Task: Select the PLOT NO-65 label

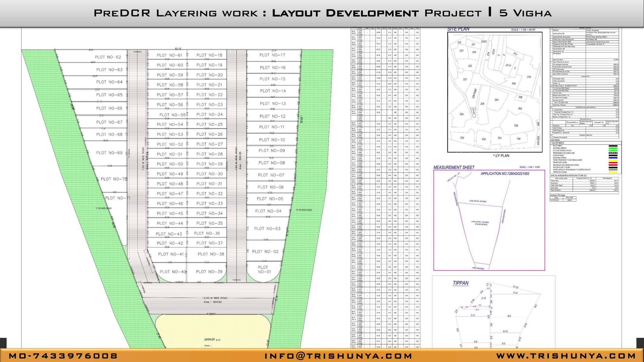Action: (109, 95)
